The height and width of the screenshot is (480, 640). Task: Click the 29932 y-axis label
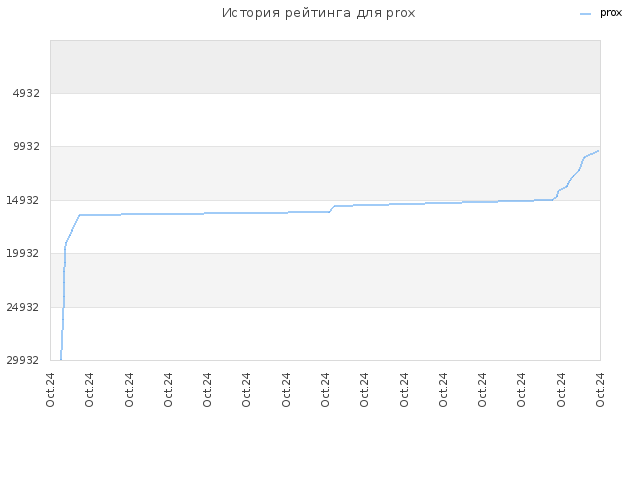(x=23, y=360)
